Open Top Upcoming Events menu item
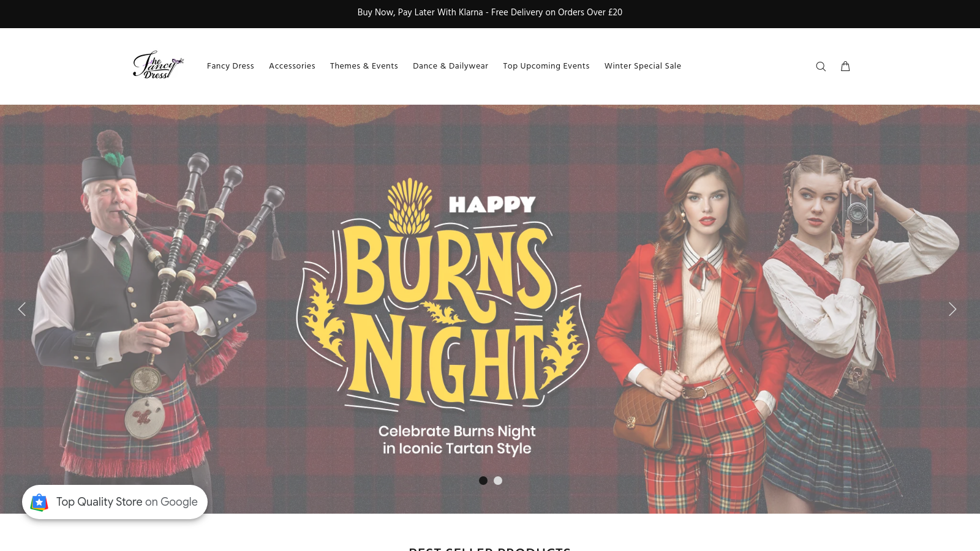This screenshot has width=980, height=551. click(546, 66)
